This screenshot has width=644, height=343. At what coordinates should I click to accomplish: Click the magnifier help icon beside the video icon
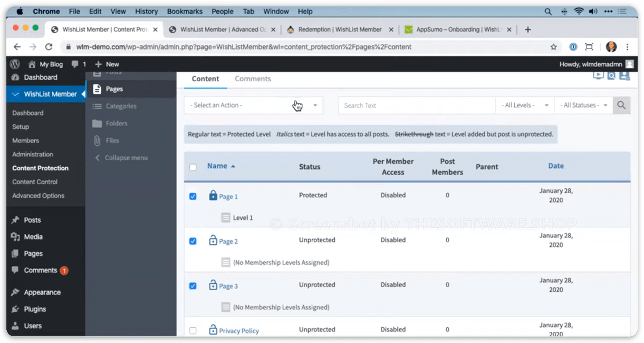click(611, 76)
